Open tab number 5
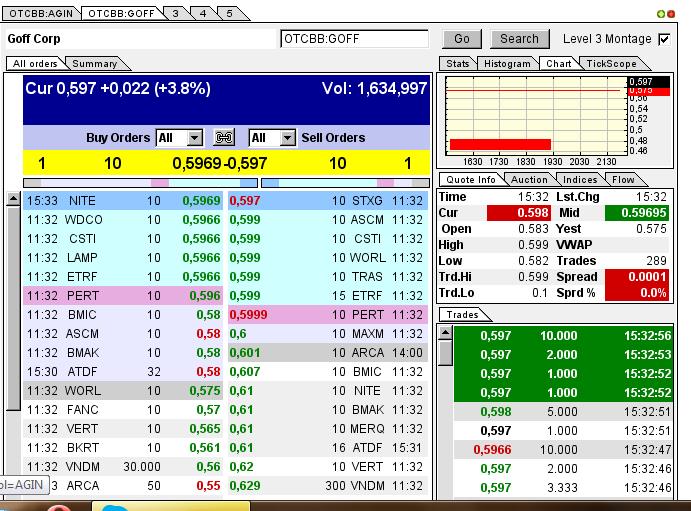 click(229, 14)
